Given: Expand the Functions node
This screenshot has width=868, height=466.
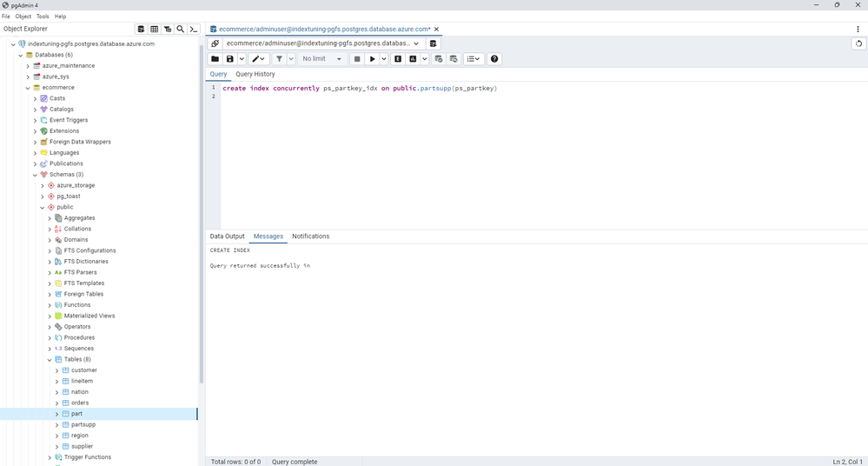Looking at the screenshot, I should [x=50, y=305].
